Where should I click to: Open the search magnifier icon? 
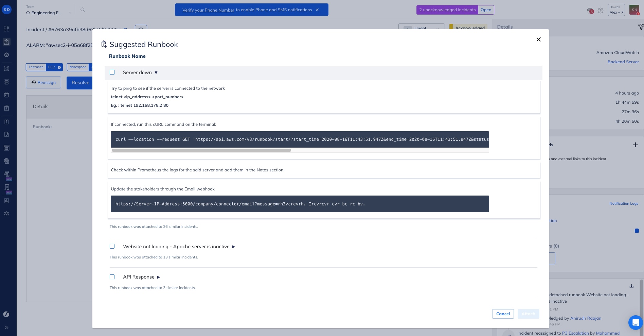coord(83,10)
